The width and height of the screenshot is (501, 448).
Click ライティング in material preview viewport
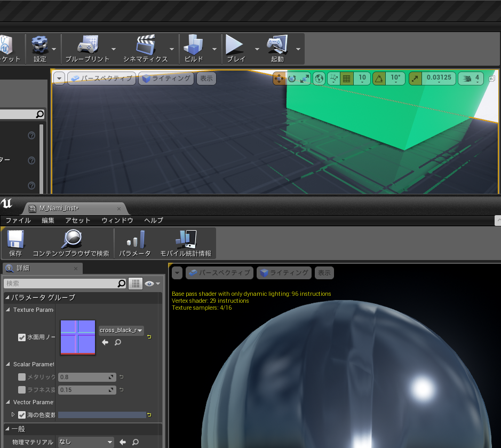coord(284,273)
